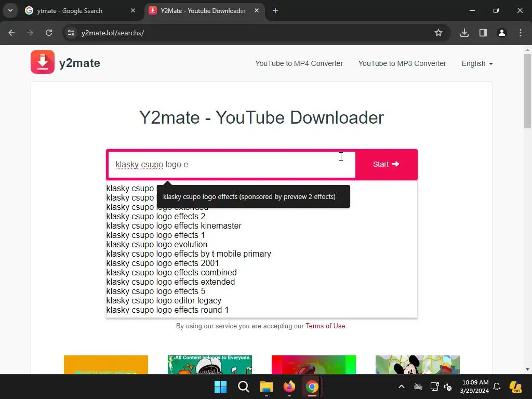Open the yellow PRE app tray icon
Image resolution: width=532 pixels, height=399 pixels.
click(515, 387)
